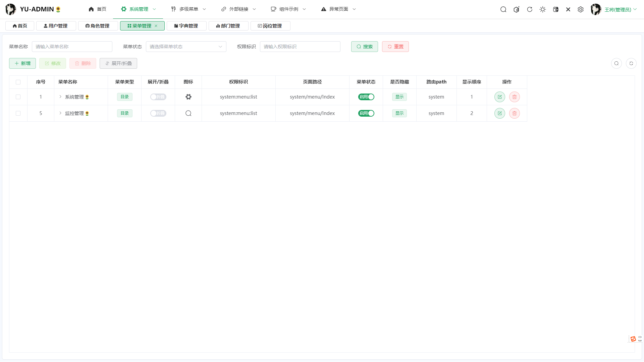Click the table search magnifier icon
Screen dimensions: 644x362
(x=616, y=63)
